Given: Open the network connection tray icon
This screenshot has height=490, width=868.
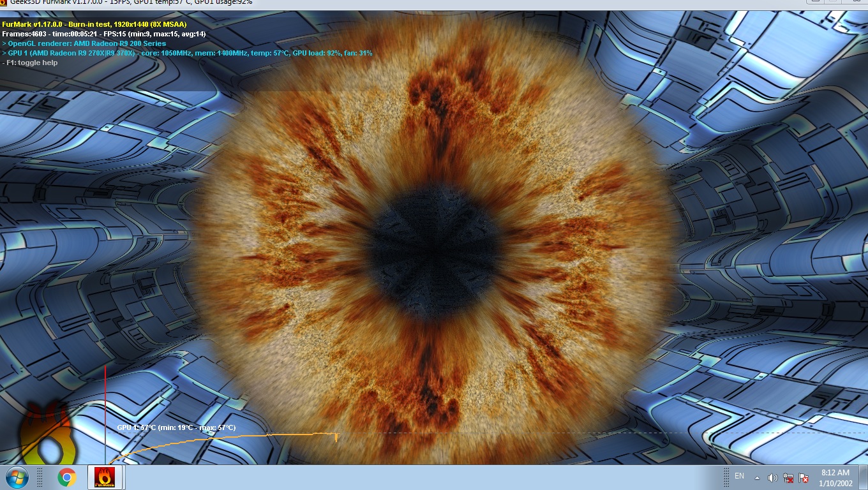Looking at the screenshot, I should (789, 477).
